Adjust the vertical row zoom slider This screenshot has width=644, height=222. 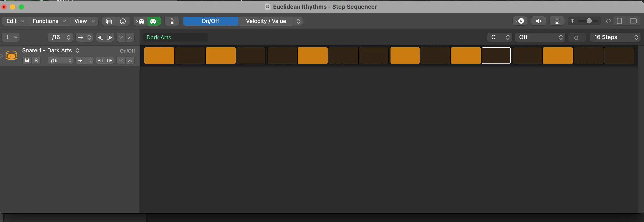coord(589,21)
